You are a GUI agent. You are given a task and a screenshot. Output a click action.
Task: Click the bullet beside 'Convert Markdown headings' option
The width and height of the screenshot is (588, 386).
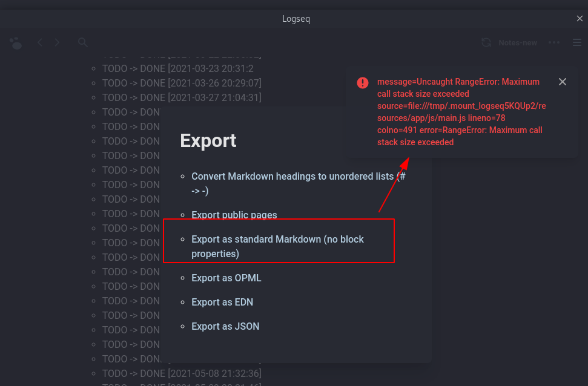[182, 177]
